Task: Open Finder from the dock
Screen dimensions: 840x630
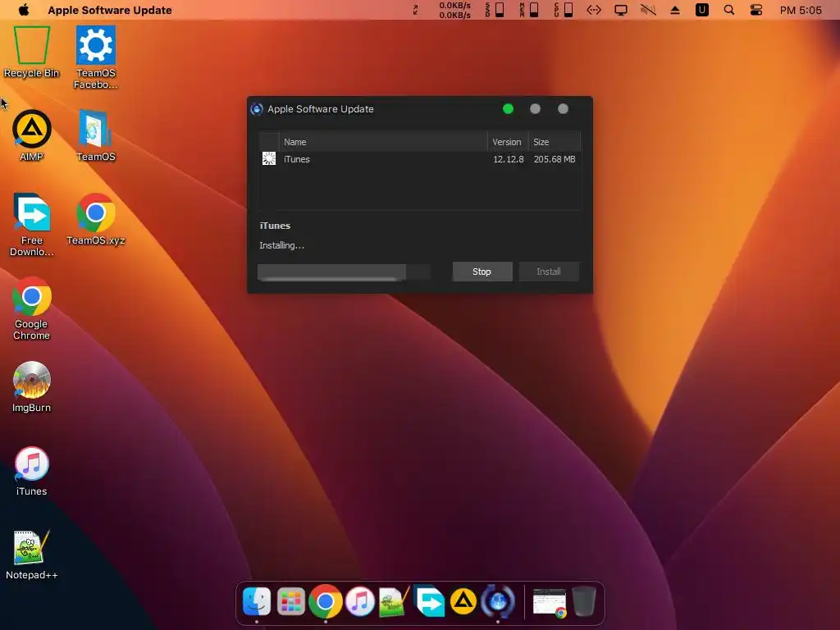Action: [x=257, y=601]
